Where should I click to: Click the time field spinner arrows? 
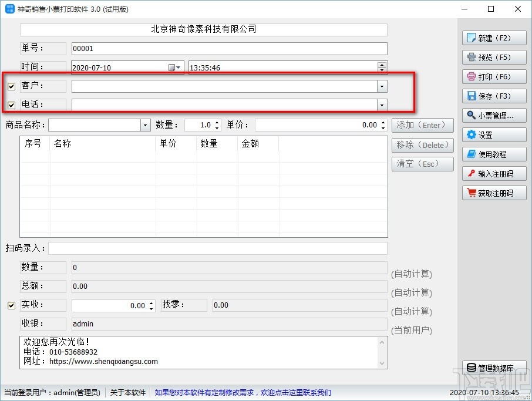click(382, 67)
